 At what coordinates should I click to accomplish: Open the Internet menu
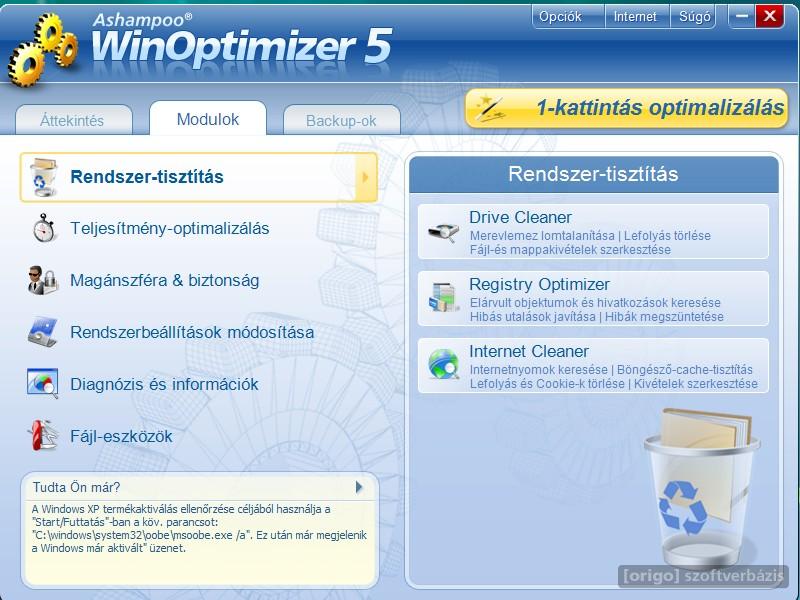click(635, 17)
